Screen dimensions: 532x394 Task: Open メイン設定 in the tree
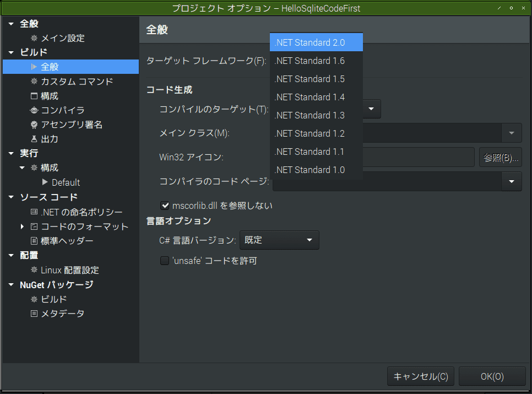[x=63, y=38]
